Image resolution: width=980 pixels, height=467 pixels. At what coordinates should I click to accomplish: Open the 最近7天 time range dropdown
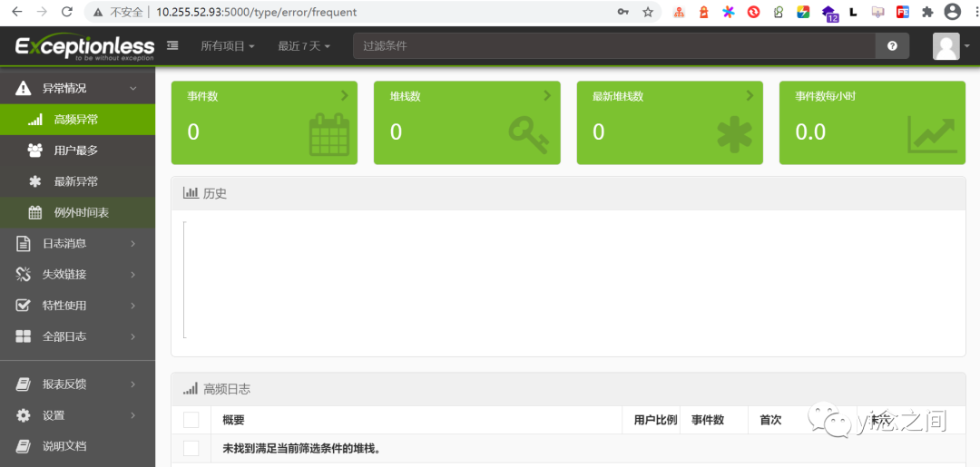pos(304,45)
